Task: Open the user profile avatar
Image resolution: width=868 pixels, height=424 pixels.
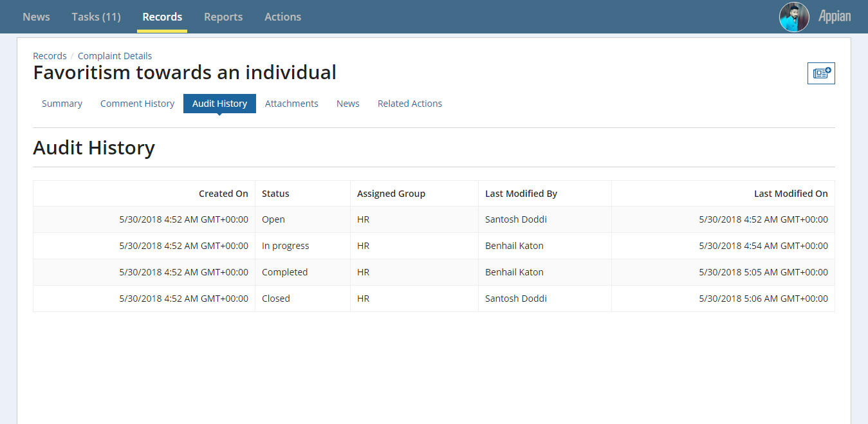Action: coord(794,17)
